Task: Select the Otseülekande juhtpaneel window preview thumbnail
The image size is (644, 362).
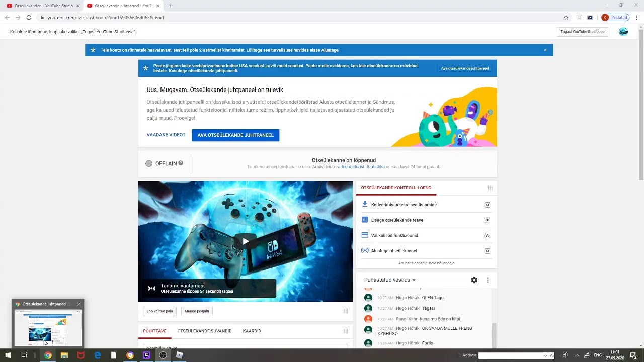Action: 48,328
